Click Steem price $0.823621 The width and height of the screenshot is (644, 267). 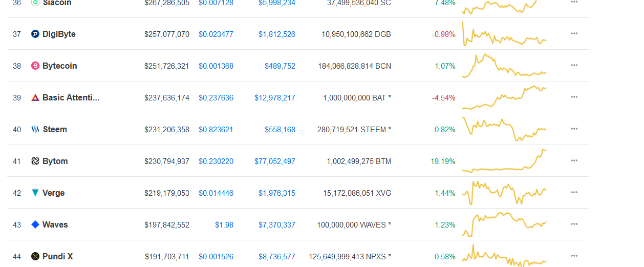pyautogui.click(x=216, y=130)
